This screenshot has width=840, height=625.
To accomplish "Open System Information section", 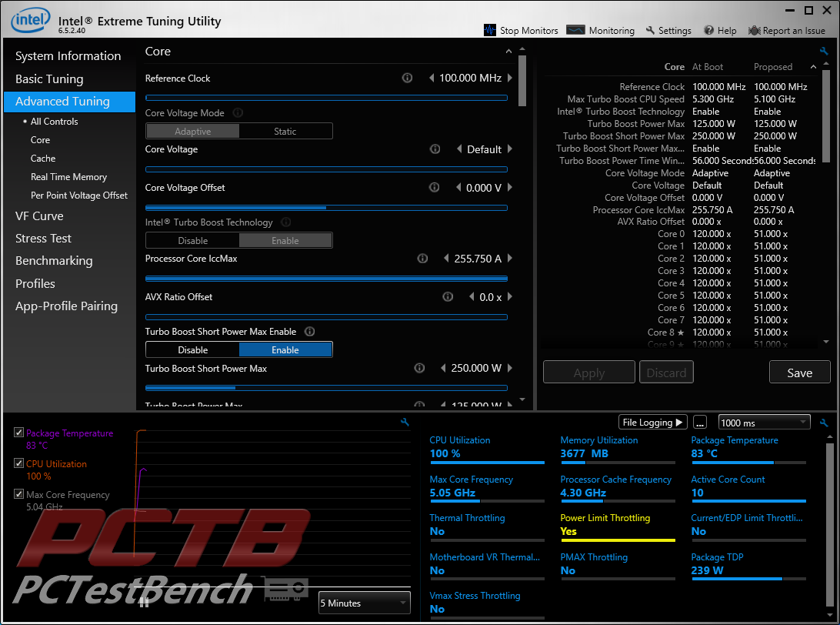I will pos(68,55).
